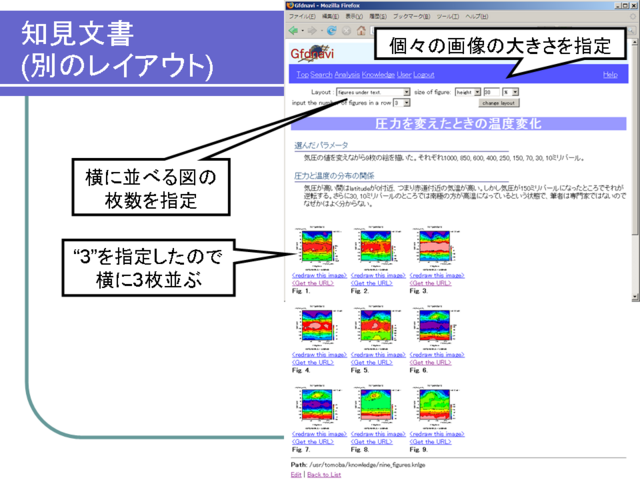This screenshot has width=640, height=480.
Task: Click 'Get the URL' for Fig. 2
Action: coord(372,283)
